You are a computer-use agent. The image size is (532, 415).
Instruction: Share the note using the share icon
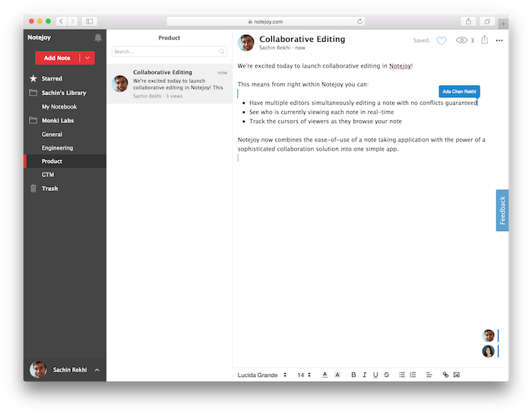pos(484,40)
